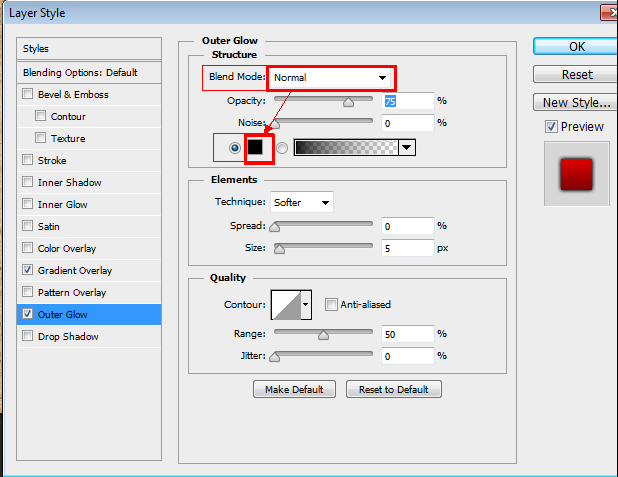Enable the Inner Glow checkbox
This screenshot has width=618, height=477.
pyautogui.click(x=28, y=204)
